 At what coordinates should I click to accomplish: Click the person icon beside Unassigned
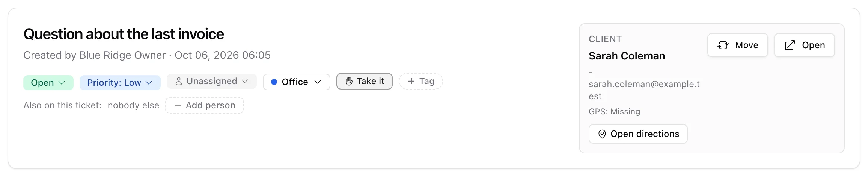(179, 81)
